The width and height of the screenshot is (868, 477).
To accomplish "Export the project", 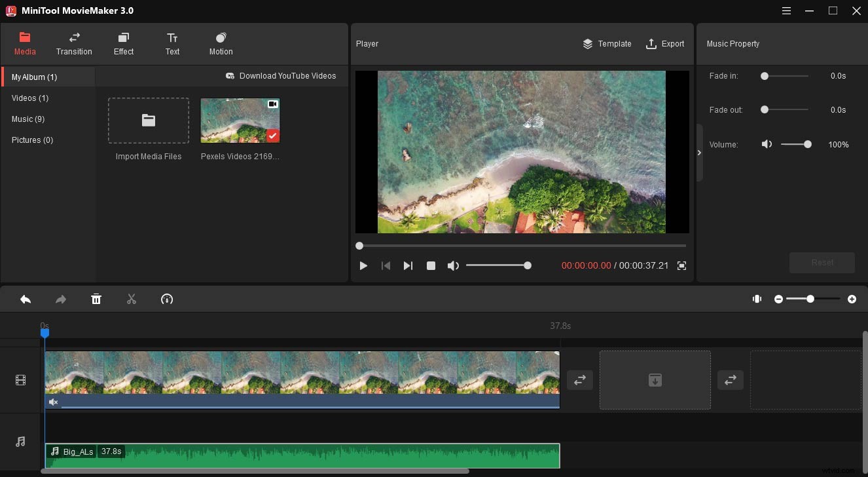I will point(665,44).
